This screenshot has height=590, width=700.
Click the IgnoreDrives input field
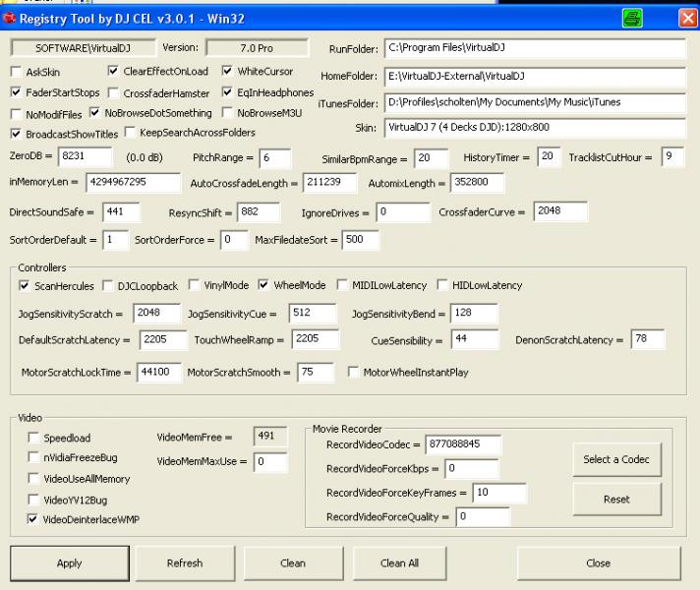[x=403, y=211]
